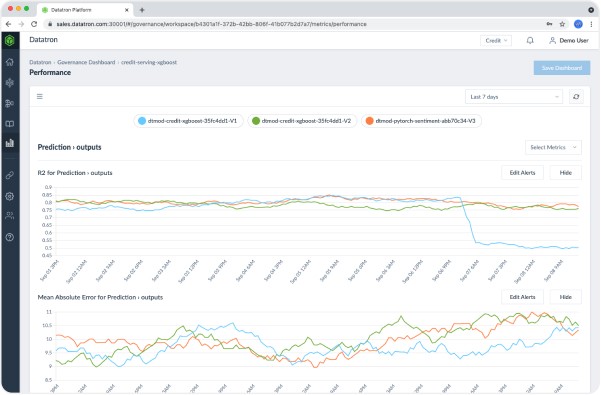Toggle the dtmod-credit-xgboost-35fc4dd1-V1 series

click(x=188, y=121)
